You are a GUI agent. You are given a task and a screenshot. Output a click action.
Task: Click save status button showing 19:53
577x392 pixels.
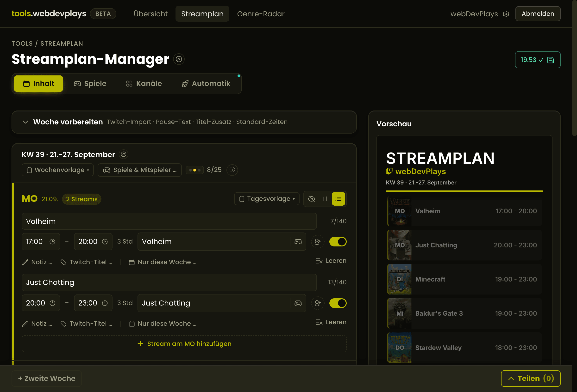538,60
